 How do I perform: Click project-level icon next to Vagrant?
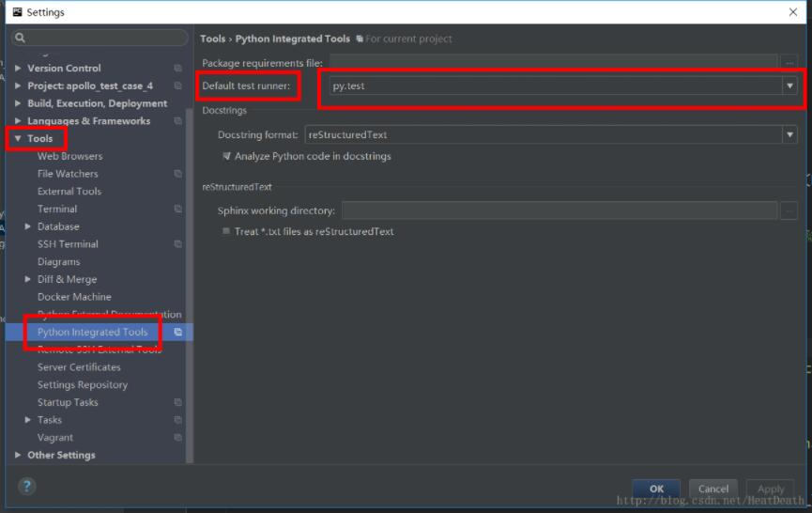(x=177, y=437)
